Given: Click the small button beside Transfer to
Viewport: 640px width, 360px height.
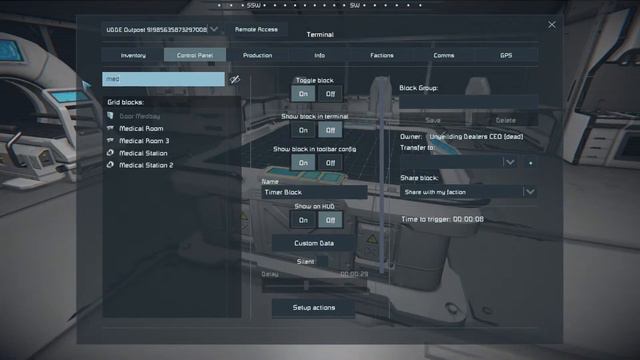Looking at the screenshot, I should click(x=530, y=163).
